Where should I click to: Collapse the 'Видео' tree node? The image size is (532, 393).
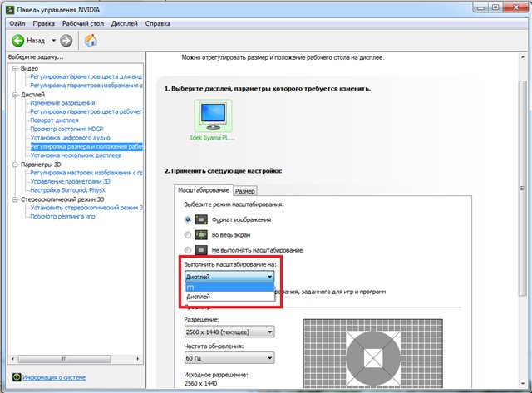15,68
